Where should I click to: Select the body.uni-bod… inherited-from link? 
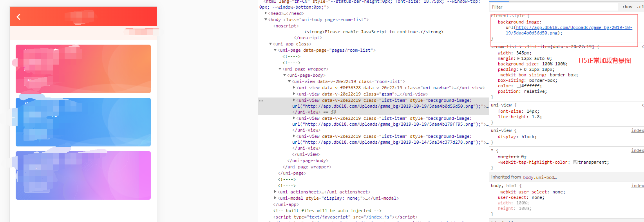click(x=540, y=177)
